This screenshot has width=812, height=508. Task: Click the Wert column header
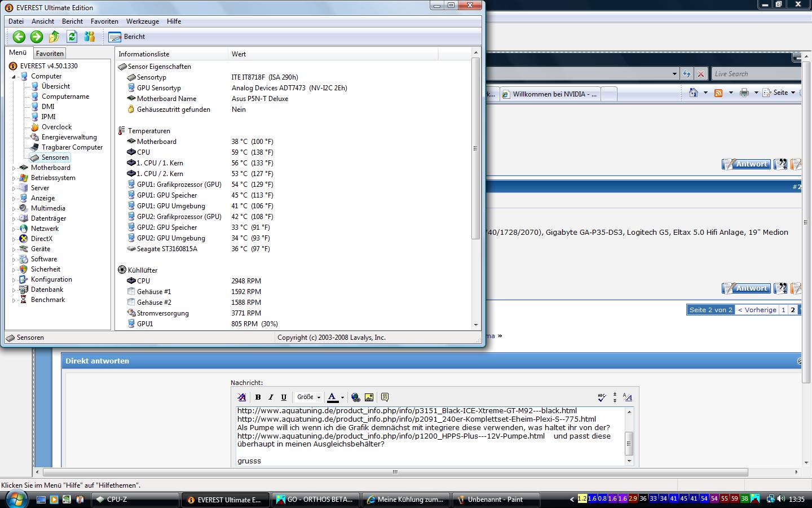pos(333,54)
